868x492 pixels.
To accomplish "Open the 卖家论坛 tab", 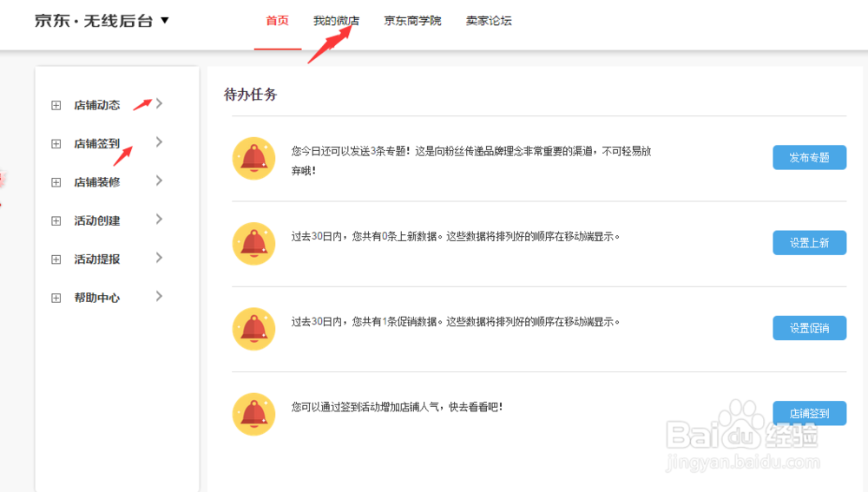I will pos(489,21).
